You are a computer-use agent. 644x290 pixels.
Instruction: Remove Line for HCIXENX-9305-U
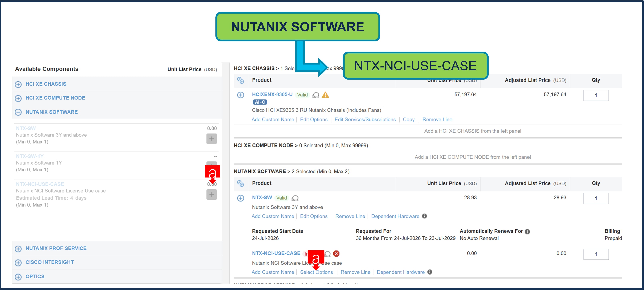(x=437, y=119)
